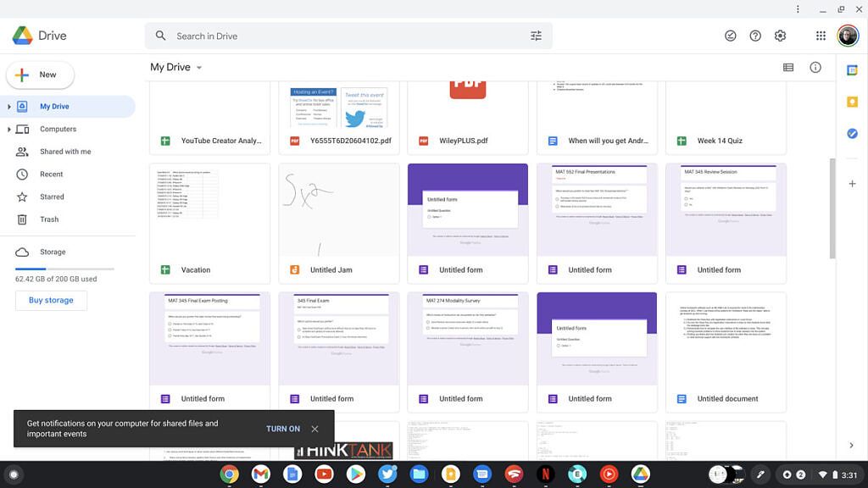This screenshot has width=868, height=488.
Task: Switch to list view layout
Action: pyautogui.click(x=787, y=67)
